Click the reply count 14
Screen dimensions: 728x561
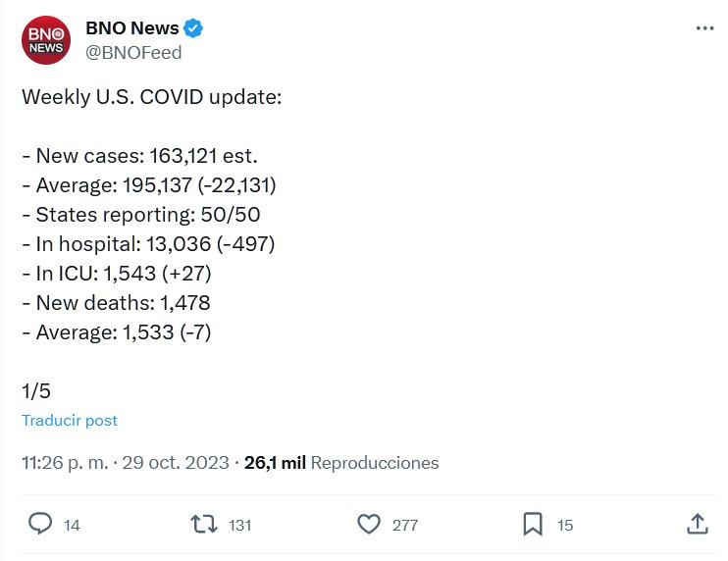click(x=72, y=526)
